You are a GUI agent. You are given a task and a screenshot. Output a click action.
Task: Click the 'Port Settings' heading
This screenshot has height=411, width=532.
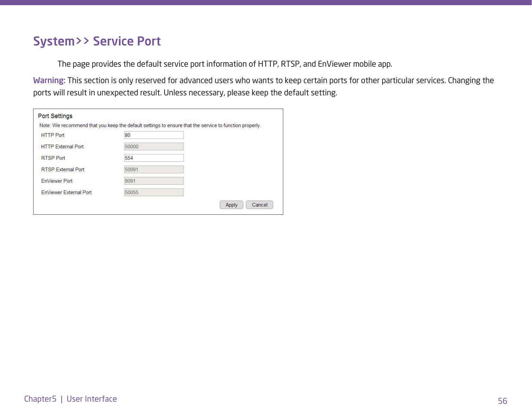click(x=55, y=116)
